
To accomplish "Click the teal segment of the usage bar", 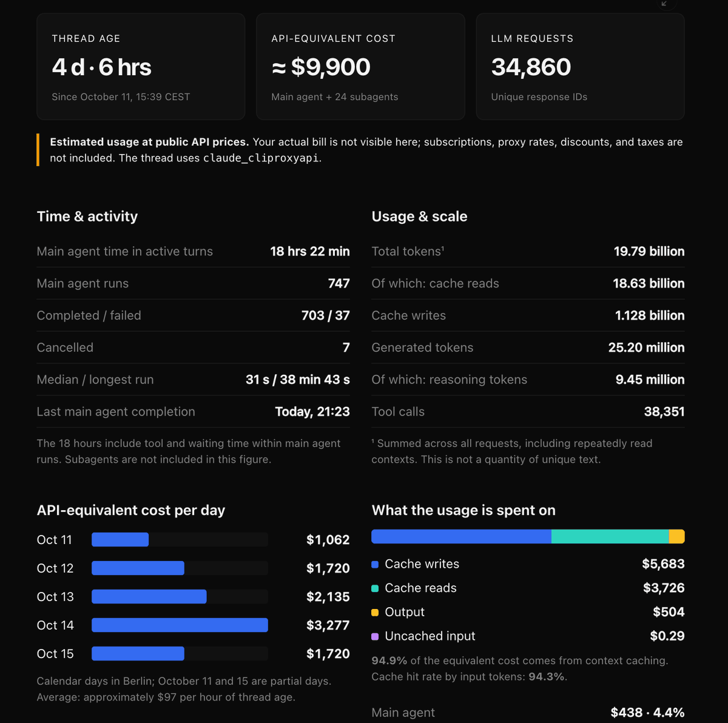I will (610, 536).
